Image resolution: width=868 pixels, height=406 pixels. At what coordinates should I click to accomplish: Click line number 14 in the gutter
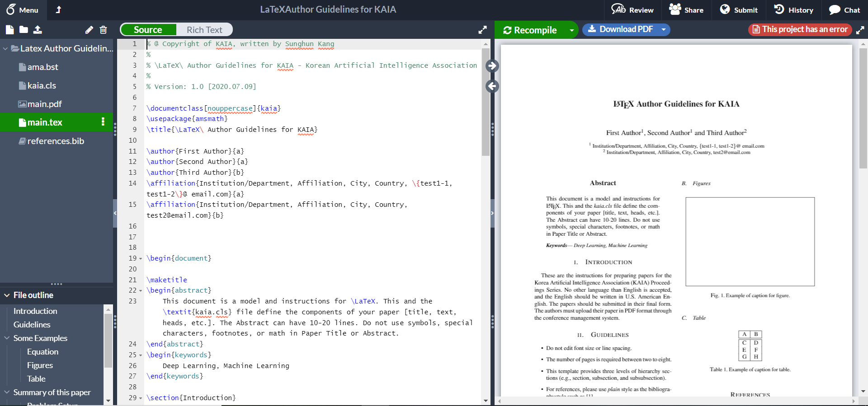pyautogui.click(x=132, y=183)
